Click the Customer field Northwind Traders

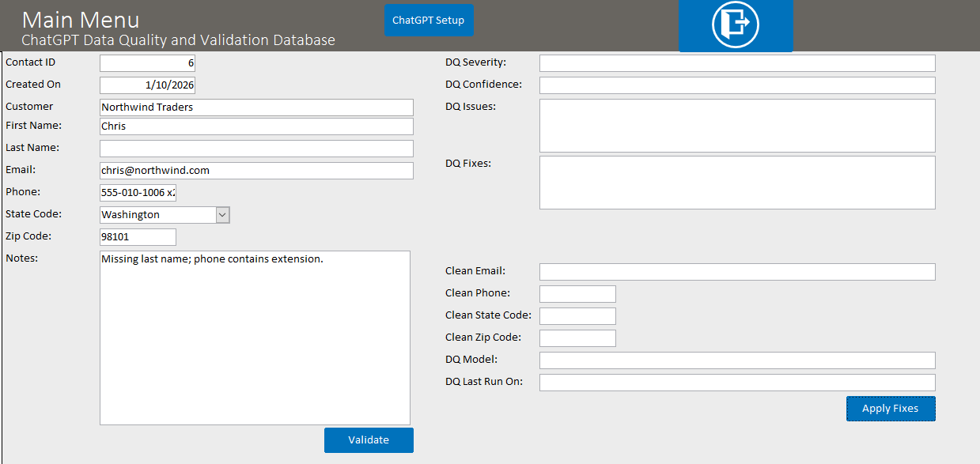(x=255, y=108)
